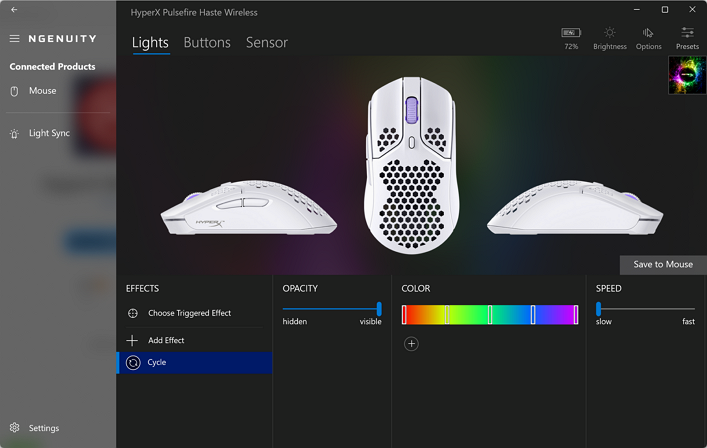Click Add Effect
707x448 pixels.
166,341
